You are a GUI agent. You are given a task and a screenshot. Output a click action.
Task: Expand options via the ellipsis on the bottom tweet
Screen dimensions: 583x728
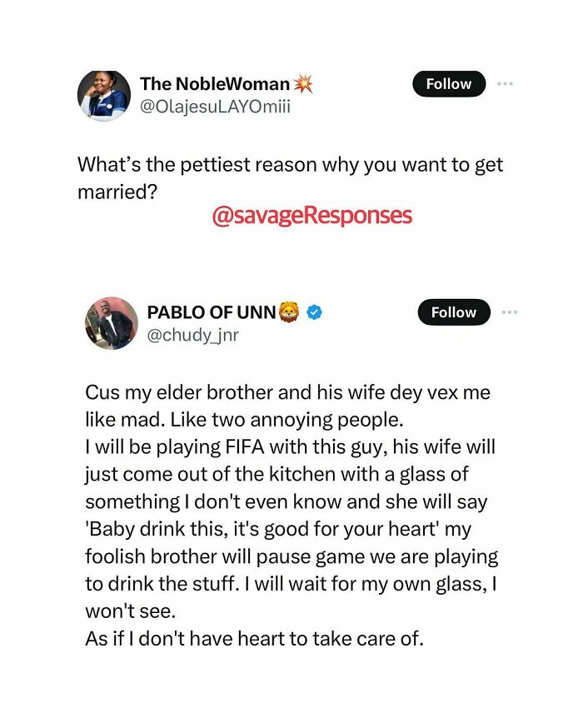click(x=510, y=312)
